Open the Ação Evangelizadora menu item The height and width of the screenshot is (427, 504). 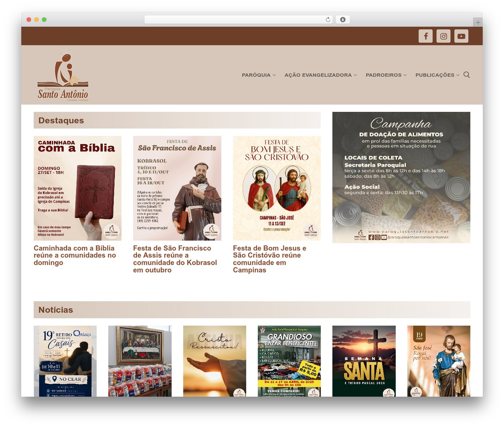pyautogui.click(x=318, y=75)
